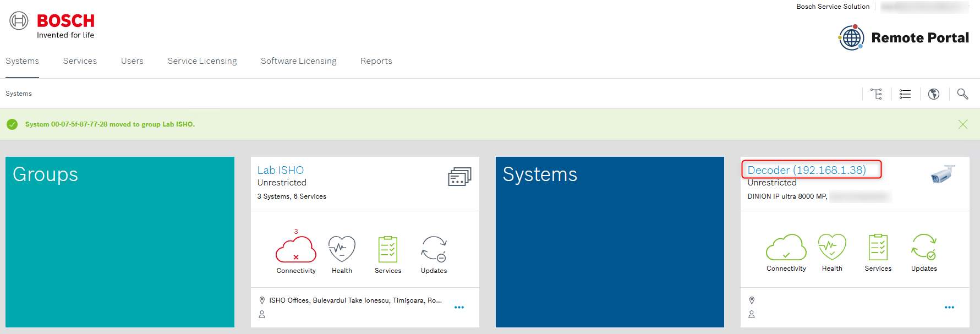Image resolution: width=980 pixels, height=334 pixels.
Task: Click Decoder Connectivity cloud icon
Action: [786, 248]
